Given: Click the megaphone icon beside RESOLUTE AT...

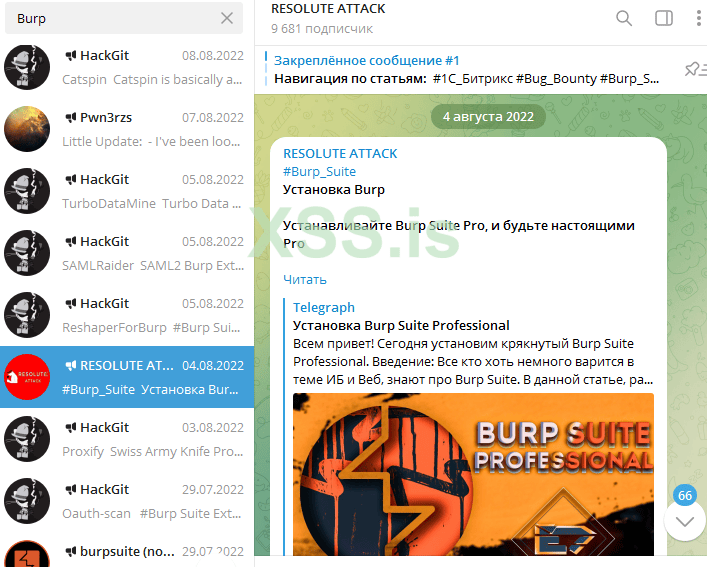Looking at the screenshot, I should (71, 366).
